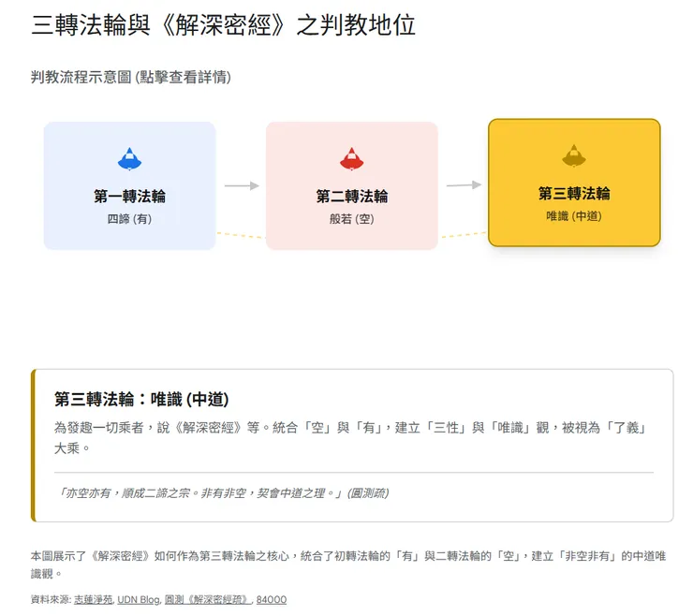693x616 pixels.
Task: Open the 圓測《解深密經疏》 source link
Action: click(x=208, y=600)
